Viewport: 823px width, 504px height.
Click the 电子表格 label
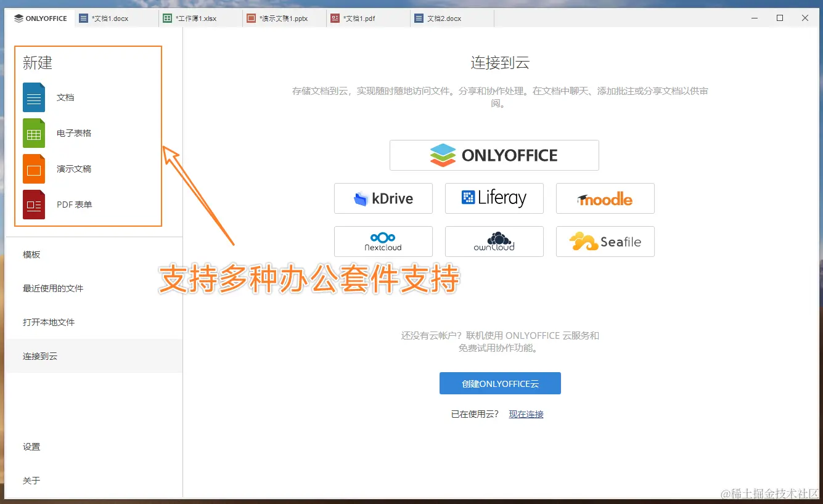click(x=74, y=133)
